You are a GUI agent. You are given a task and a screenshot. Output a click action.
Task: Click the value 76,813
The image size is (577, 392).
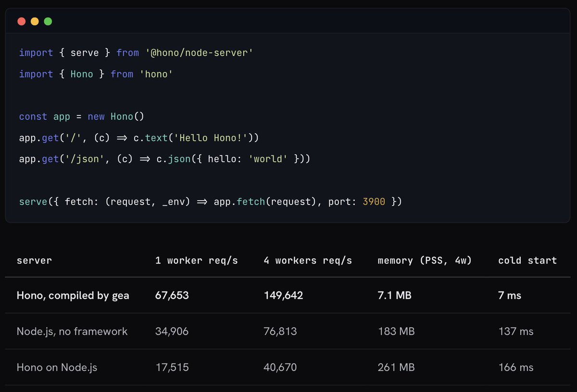tap(280, 331)
